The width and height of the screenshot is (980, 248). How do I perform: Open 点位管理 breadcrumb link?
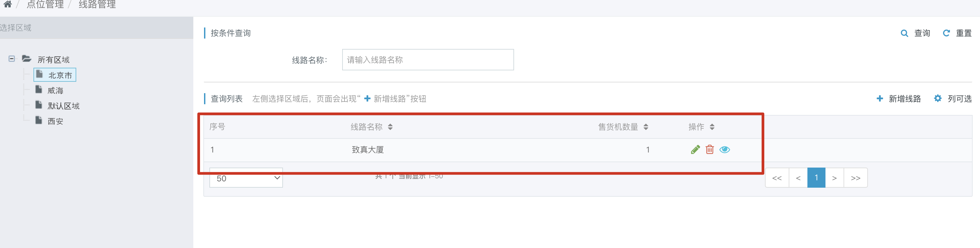click(x=45, y=5)
